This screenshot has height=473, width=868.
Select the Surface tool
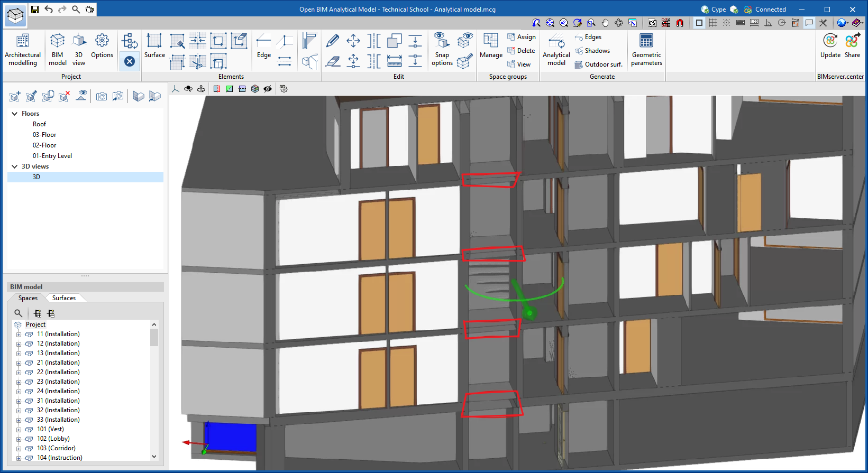point(154,46)
